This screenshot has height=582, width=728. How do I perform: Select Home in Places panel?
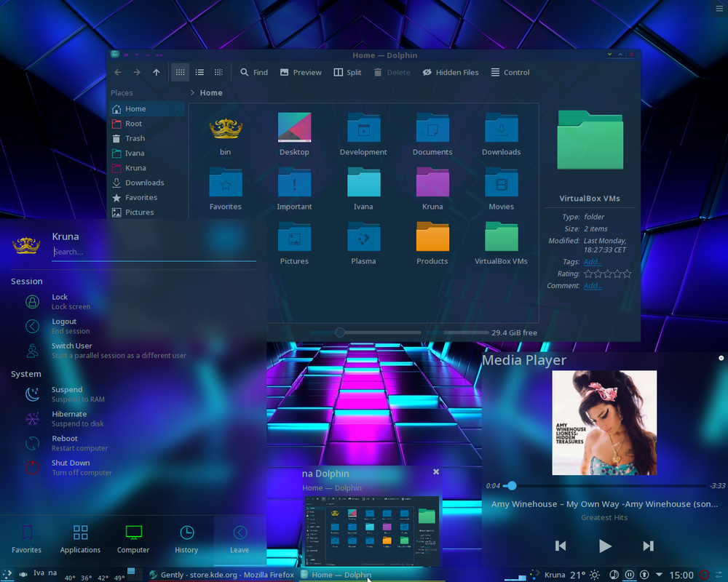pyautogui.click(x=147, y=108)
